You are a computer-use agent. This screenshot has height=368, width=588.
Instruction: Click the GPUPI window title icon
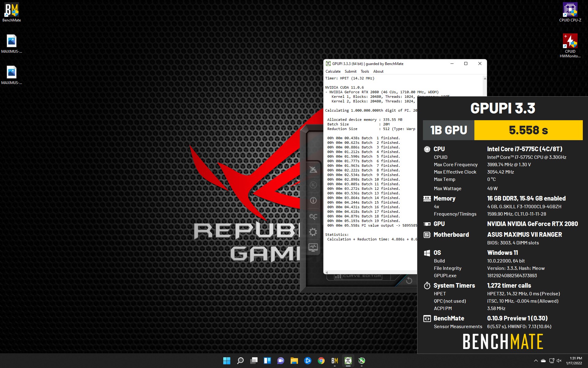328,63
